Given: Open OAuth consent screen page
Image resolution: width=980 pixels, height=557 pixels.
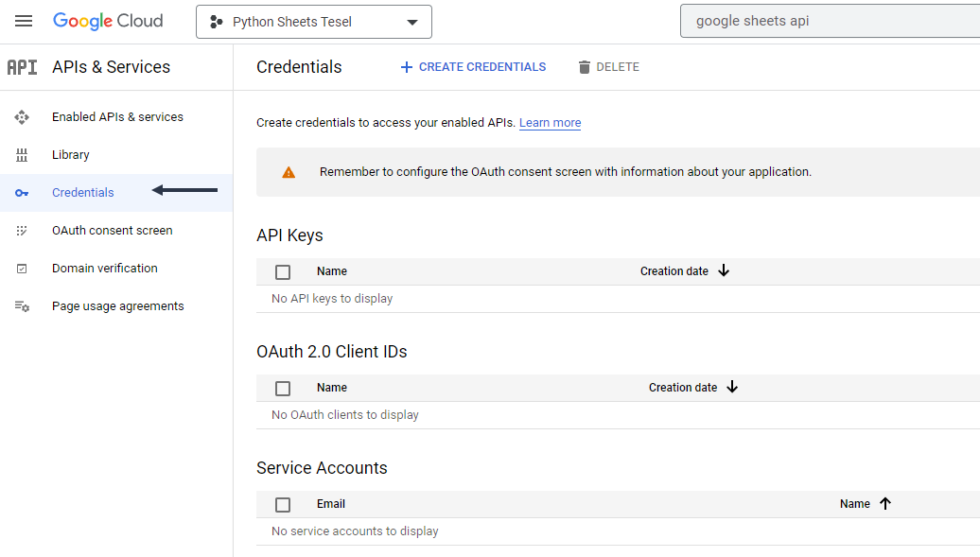Looking at the screenshot, I should (112, 231).
